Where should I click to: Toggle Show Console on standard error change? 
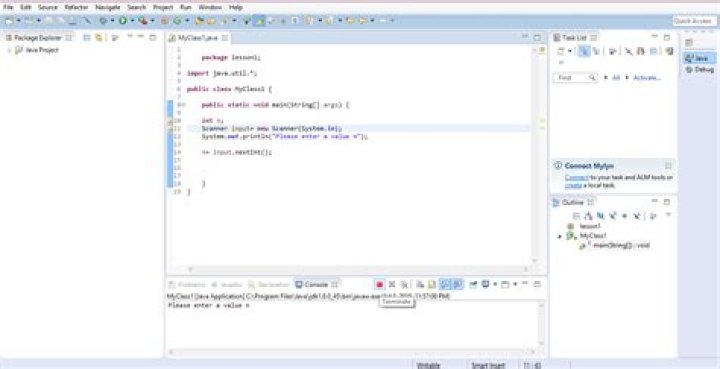[x=457, y=285]
